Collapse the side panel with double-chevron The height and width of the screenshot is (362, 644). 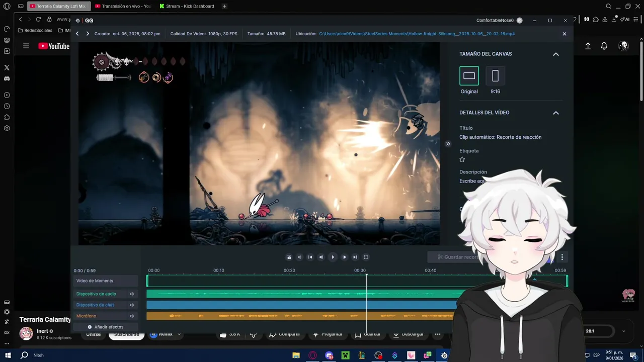click(448, 144)
